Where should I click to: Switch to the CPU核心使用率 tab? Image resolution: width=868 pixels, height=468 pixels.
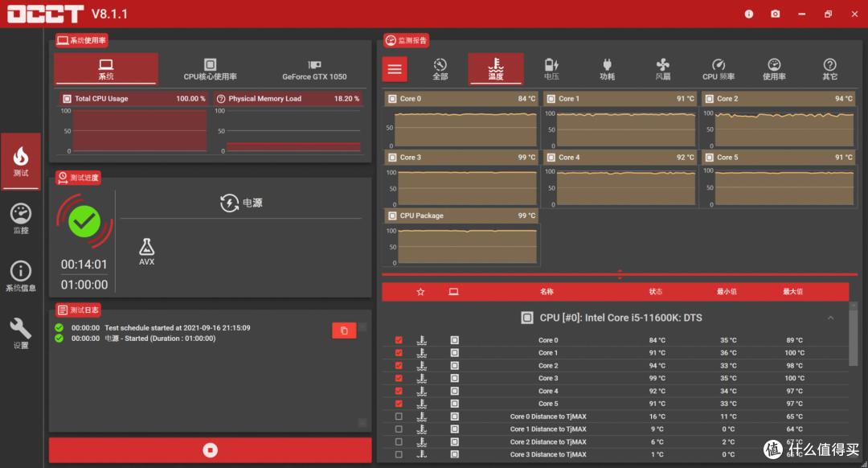coord(211,69)
